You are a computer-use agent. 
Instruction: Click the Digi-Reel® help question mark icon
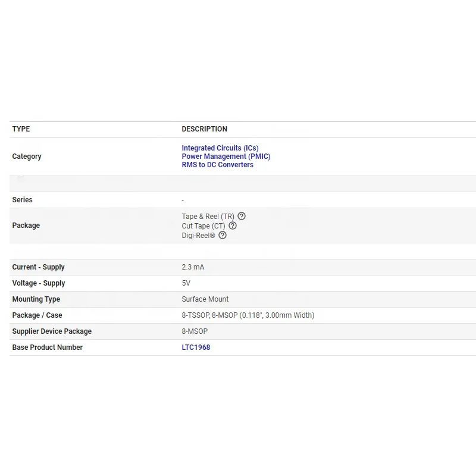[x=223, y=235]
